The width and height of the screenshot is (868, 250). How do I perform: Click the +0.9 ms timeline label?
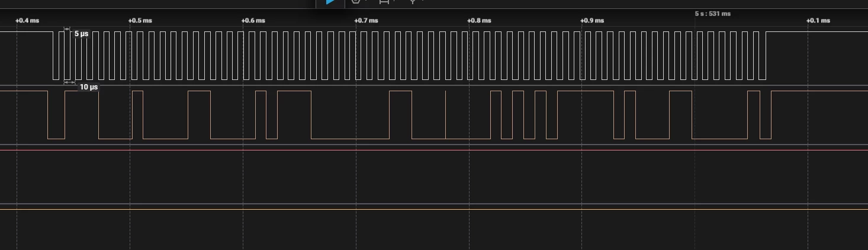[x=592, y=21]
